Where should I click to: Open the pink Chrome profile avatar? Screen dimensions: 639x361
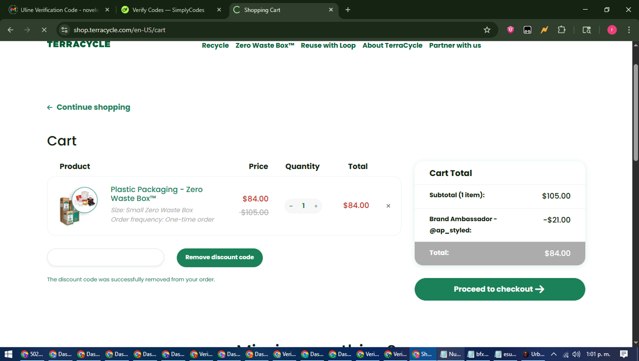click(612, 30)
